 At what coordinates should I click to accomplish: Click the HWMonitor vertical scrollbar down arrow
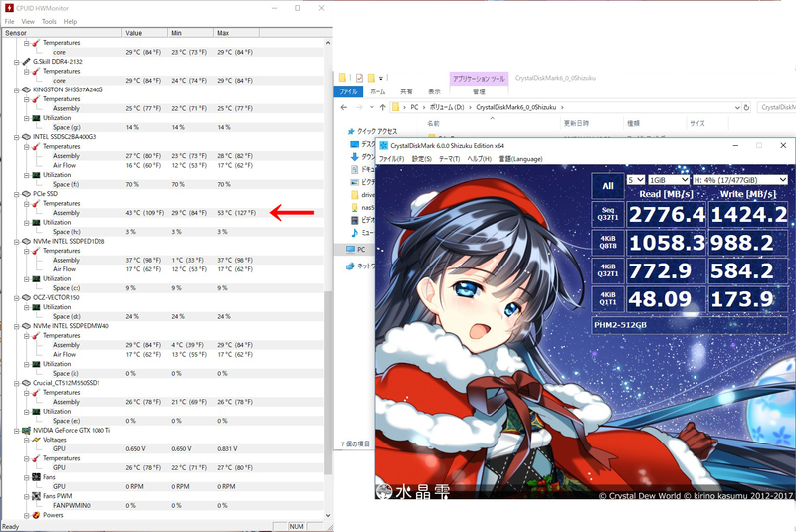tap(328, 515)
